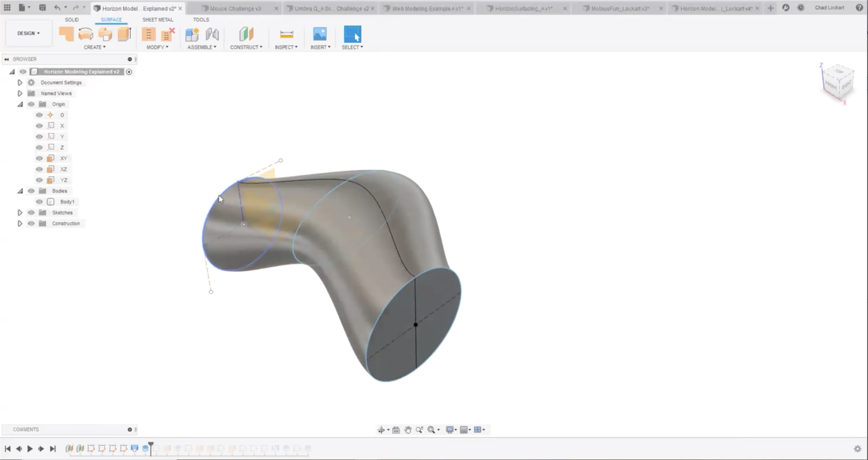This screenshot has width=868, height=460.
Task: Toggle visibility of the Sketches folder
Action: [x=31, y=213]
